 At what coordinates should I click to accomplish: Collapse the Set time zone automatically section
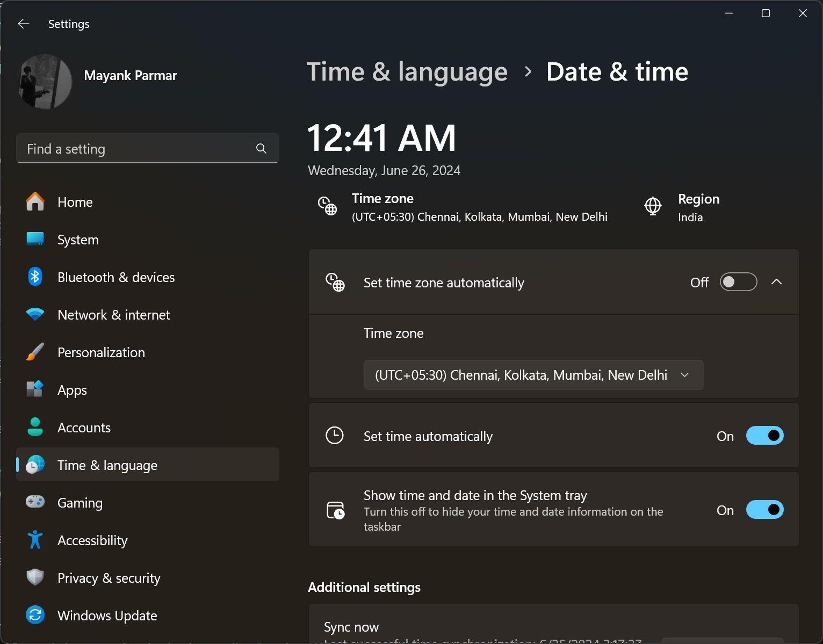click(x=777, y=281)
